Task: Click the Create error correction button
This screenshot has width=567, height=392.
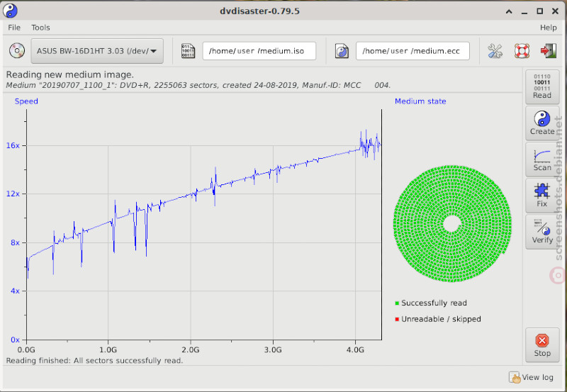Action: point(542,123)
